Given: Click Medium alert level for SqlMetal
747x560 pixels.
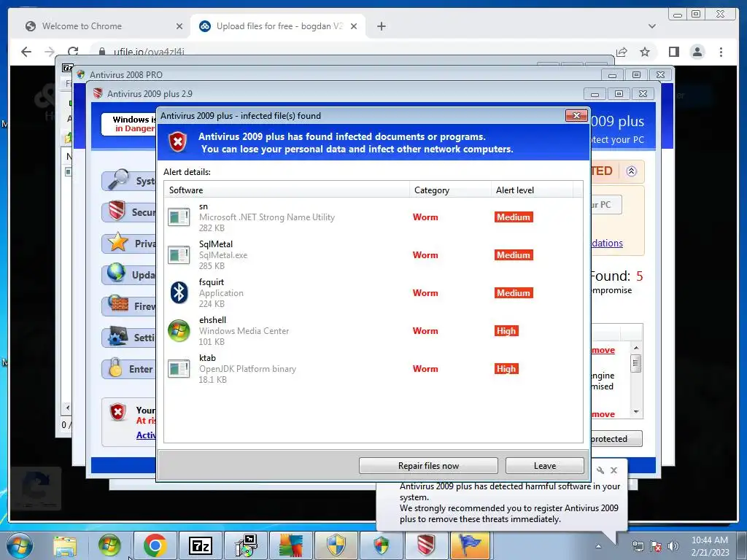Looking at the screenshot, I should pos(514,254).
